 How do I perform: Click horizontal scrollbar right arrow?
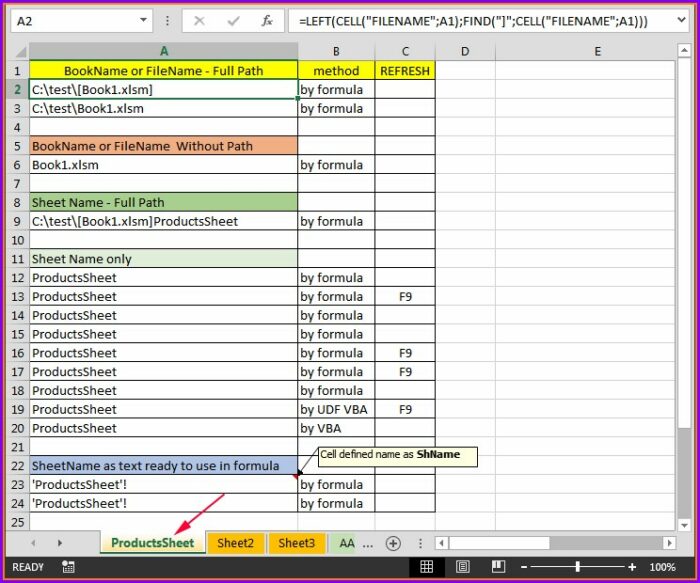[669, 543]
